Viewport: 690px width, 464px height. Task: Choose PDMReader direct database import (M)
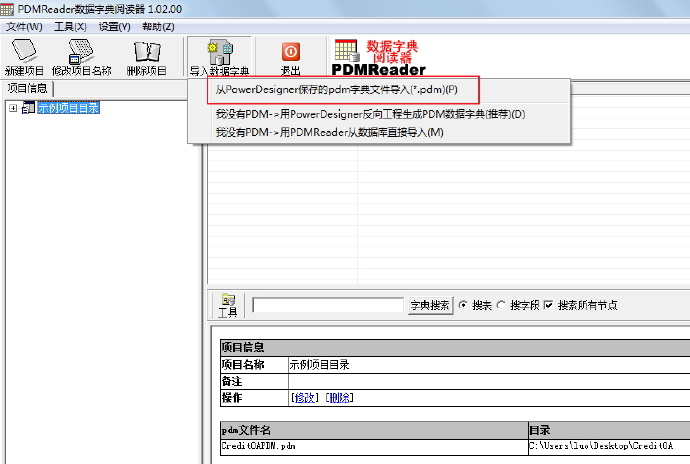point(329,132)
